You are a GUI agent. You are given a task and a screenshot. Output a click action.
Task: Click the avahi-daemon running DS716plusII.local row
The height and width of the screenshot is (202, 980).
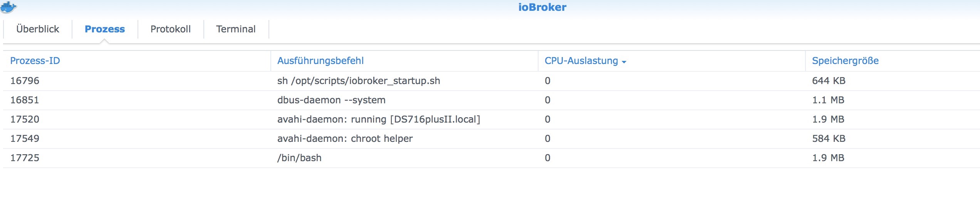coord(379,120)
